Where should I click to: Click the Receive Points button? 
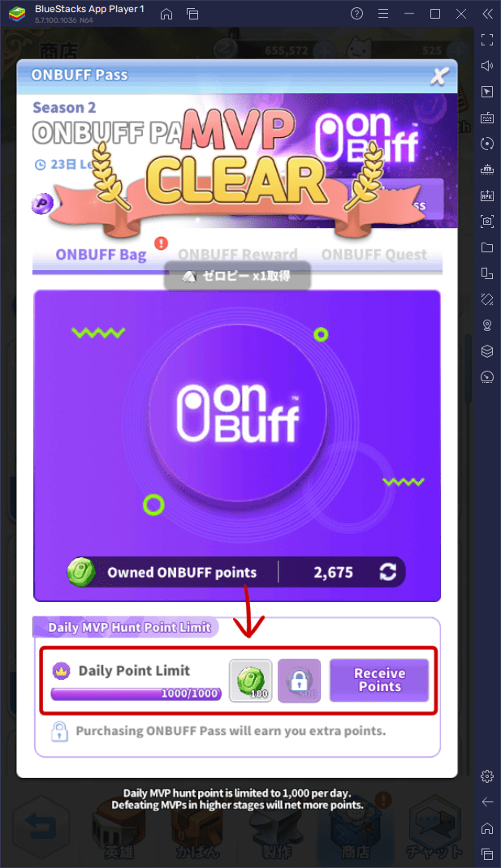click(380, 680)
